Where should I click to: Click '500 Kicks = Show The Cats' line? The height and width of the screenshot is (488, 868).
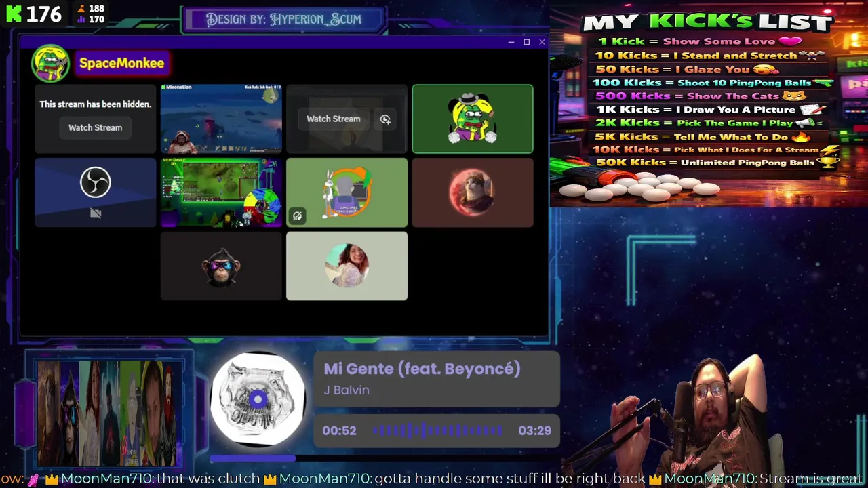(x=701, y=96)
